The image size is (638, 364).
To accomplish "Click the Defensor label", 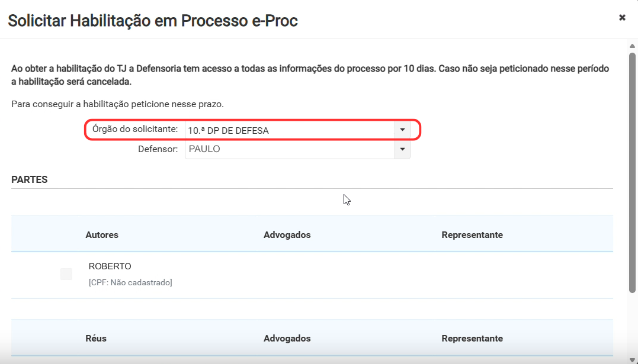I will (x=158, y=149).
